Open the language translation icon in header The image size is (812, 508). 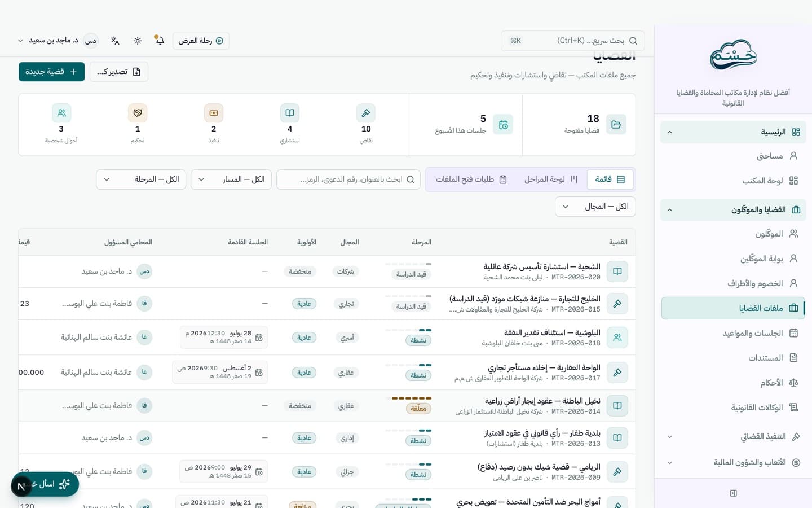coord(115,41)
